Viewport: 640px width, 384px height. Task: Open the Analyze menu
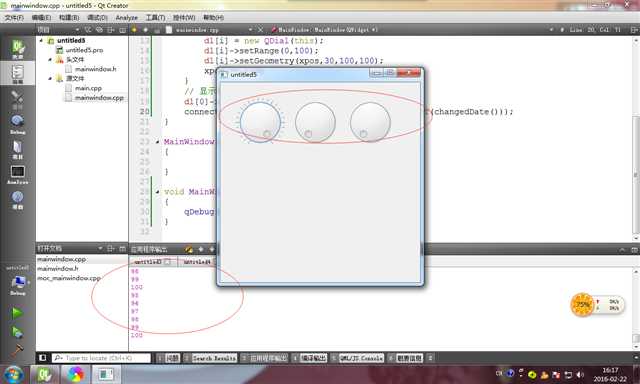[127, 18]
